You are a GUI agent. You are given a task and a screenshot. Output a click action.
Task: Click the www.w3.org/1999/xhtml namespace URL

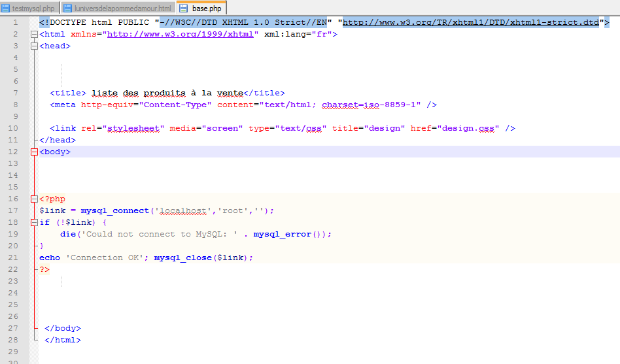pyautogui.click(x=181, y=35)
